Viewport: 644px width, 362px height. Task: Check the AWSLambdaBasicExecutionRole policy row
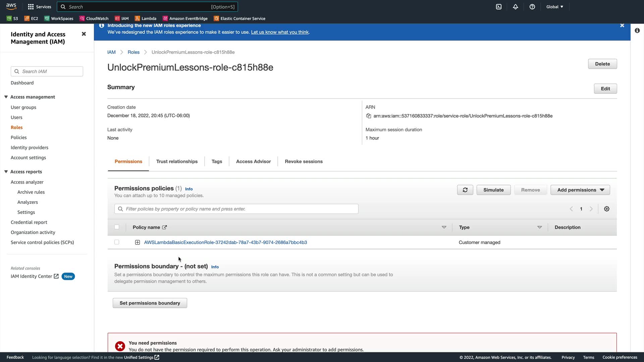[117, 242]
